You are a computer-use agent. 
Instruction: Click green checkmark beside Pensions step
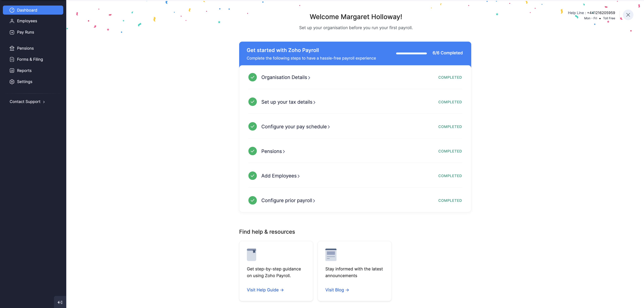pyautogui.click(x=253, y=151)
